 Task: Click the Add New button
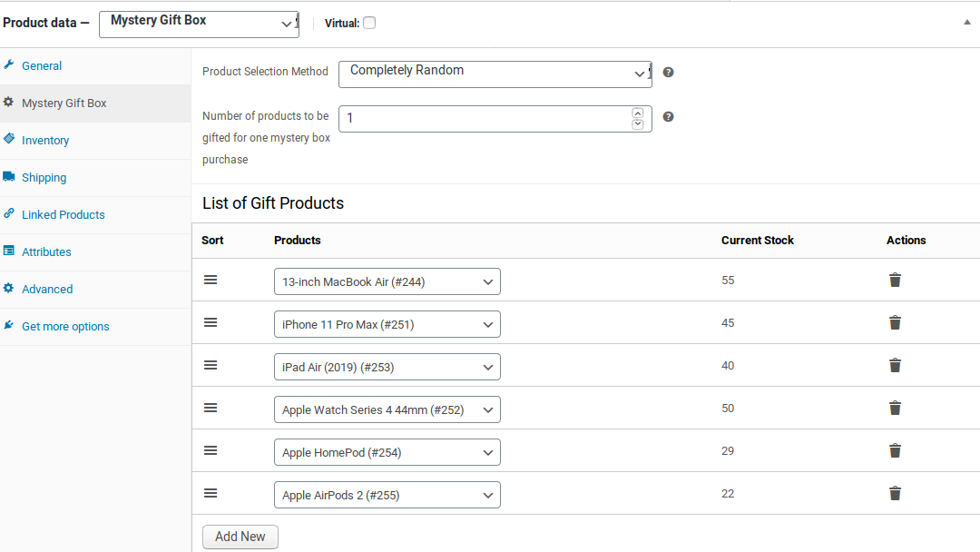240,537
